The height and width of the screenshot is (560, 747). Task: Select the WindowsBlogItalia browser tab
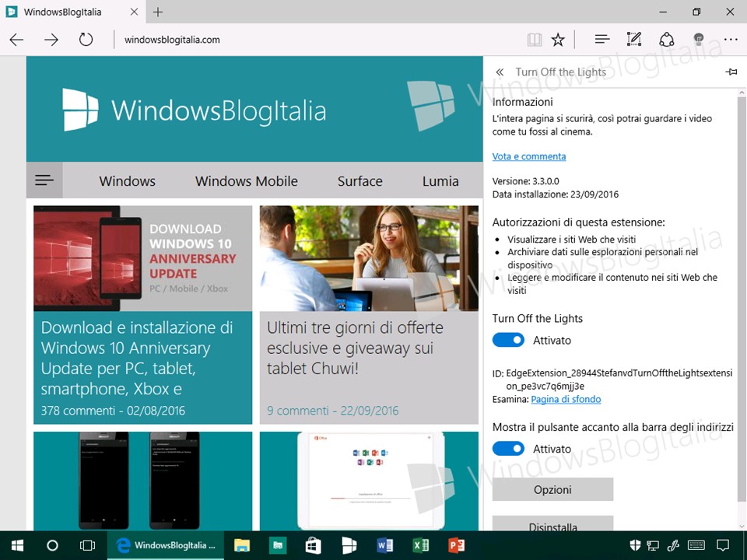click(x=72, y=12)
